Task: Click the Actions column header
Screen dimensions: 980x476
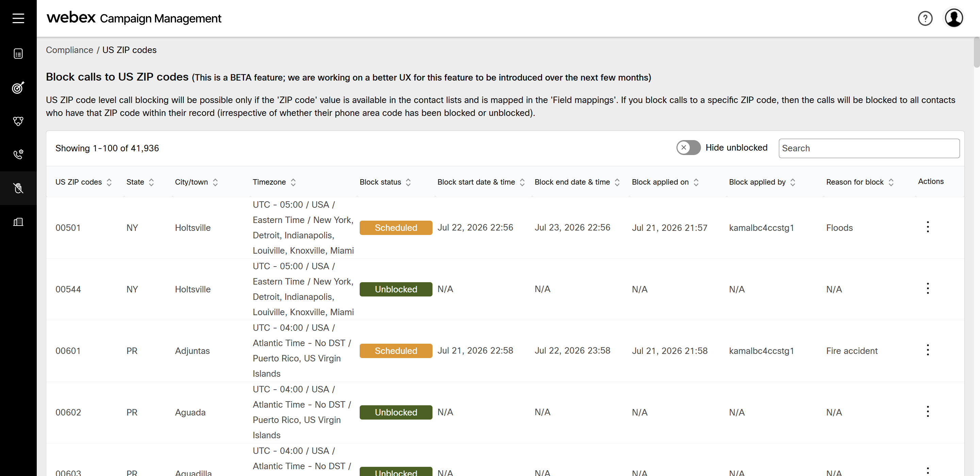Action: click(x=931, y=181)
